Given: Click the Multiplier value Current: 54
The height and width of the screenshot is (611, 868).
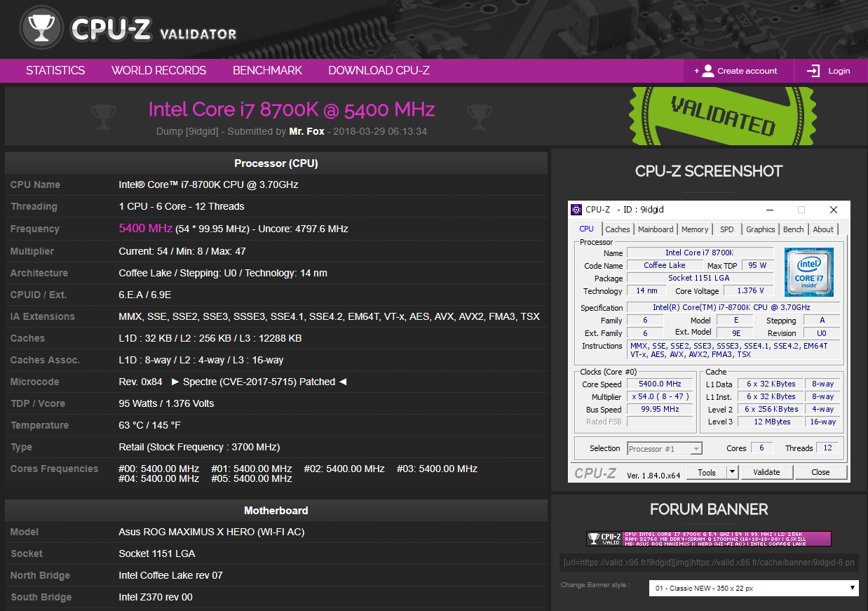Looking at the screenshot, I should click(x=182, y=251).
